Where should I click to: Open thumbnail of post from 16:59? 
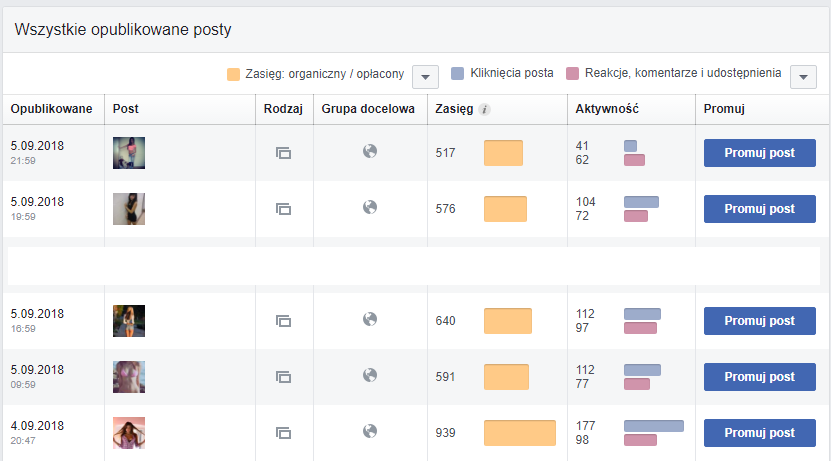129,321
